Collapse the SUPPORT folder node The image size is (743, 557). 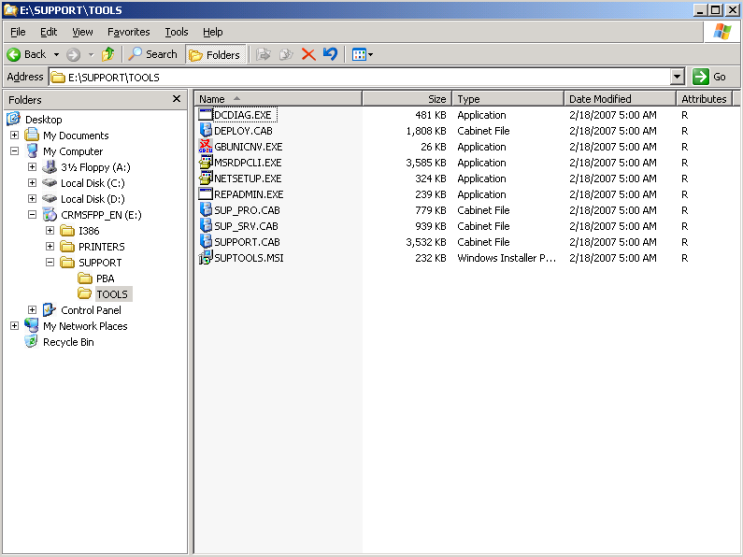[50, 262]
